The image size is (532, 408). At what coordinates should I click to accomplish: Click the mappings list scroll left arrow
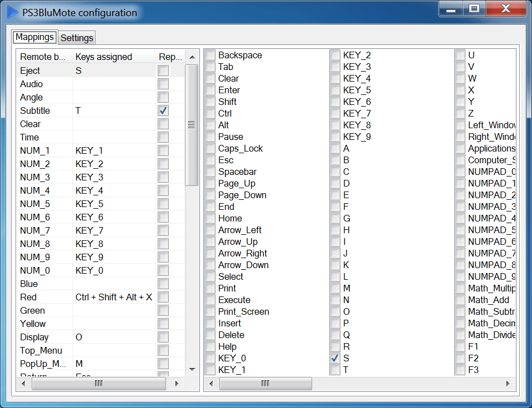click(x=23, y=384)
